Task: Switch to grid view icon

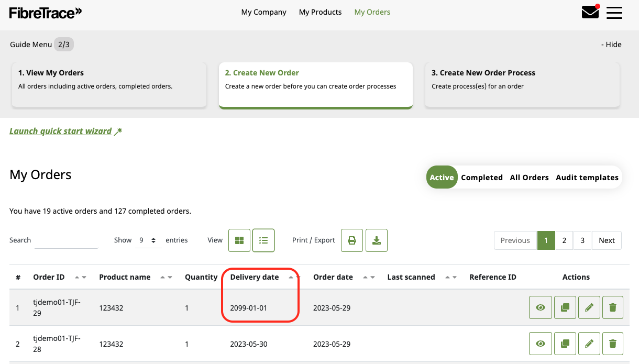Action: [239, 240]
